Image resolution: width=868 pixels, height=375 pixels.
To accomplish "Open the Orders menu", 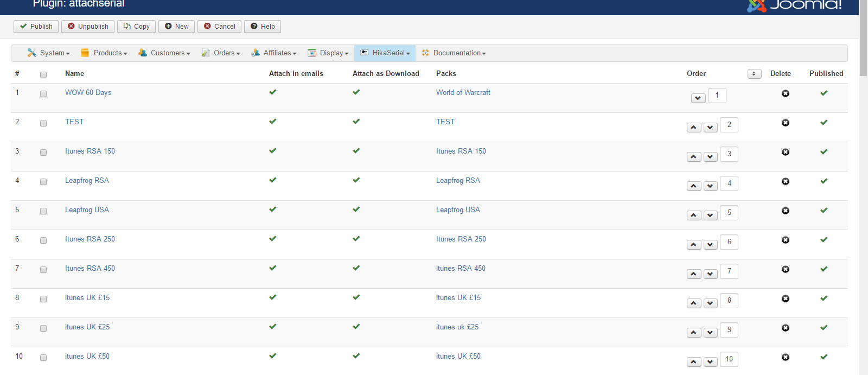I will (x=221, y=53).
